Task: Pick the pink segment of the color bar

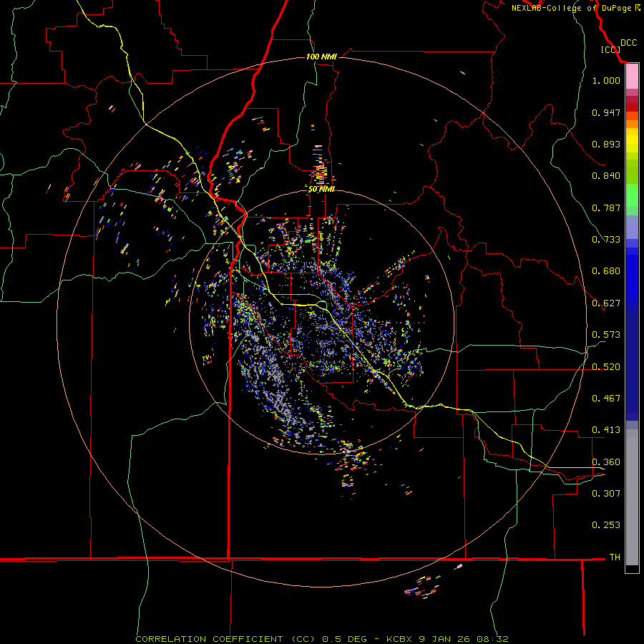Action: pos(632,77)
